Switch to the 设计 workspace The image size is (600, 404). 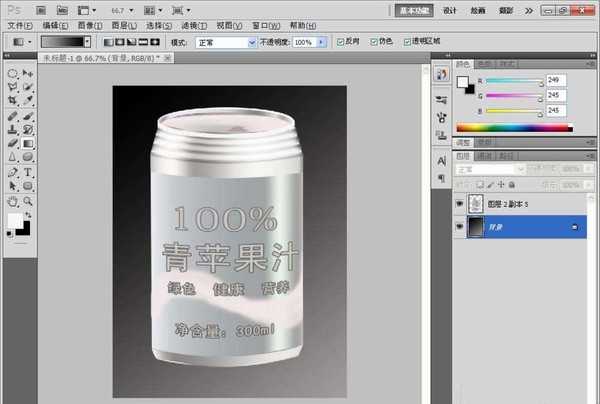coord(450,9)
